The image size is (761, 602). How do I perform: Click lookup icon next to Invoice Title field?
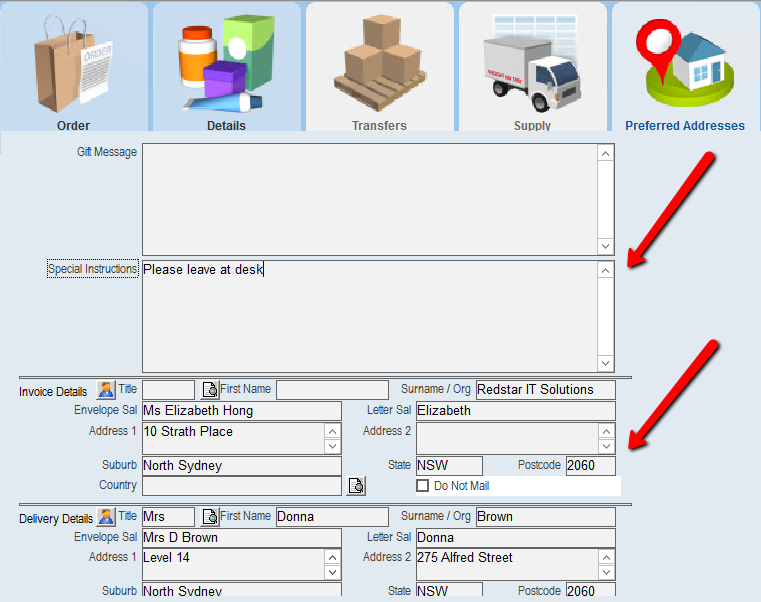pyautogui.click(x=210, y=390)
